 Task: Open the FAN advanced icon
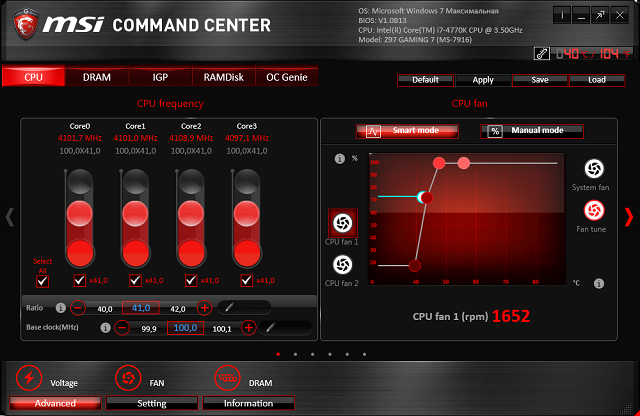pyautogui.click(x=128, y=378)
